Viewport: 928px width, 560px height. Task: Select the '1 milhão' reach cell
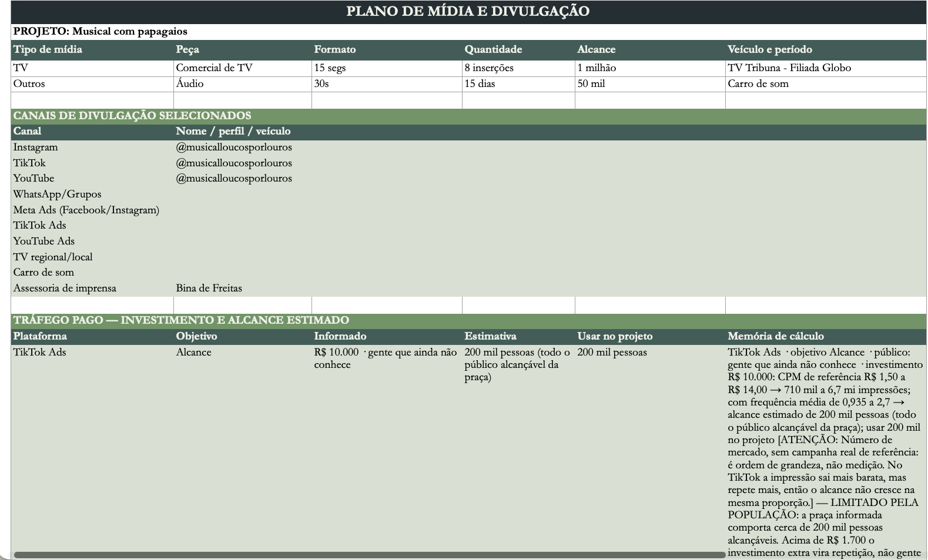pos(650,68)
